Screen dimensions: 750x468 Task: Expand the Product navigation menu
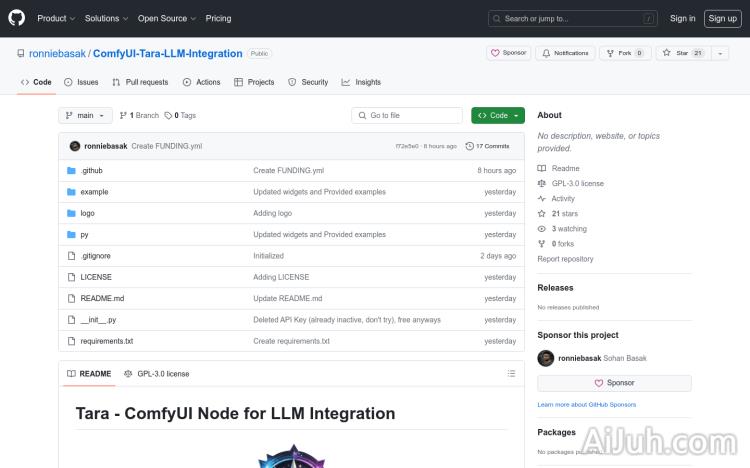pos(55,18)
